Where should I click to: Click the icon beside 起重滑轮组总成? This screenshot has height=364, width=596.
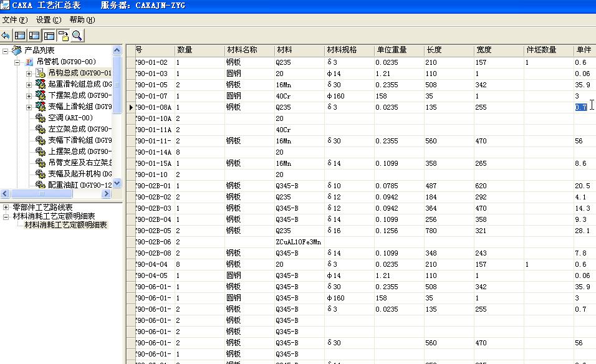click(41, 84)
